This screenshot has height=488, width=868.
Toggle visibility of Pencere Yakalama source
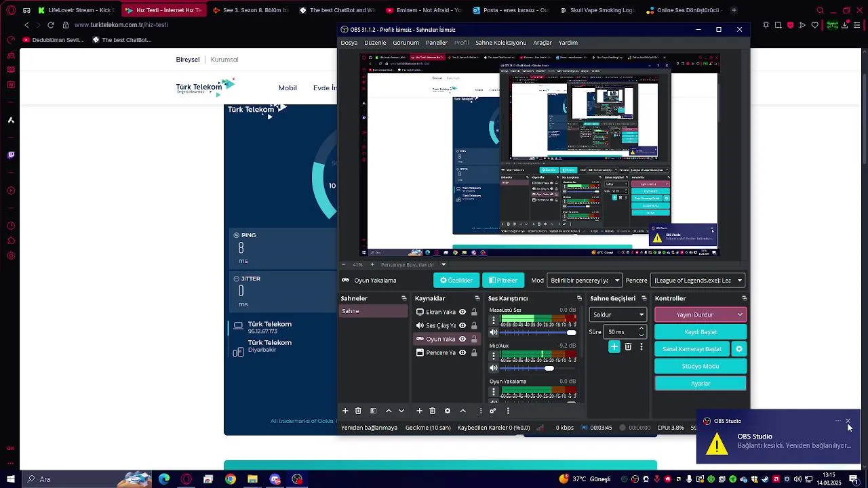pyautogui.click(x=462, y=352)
